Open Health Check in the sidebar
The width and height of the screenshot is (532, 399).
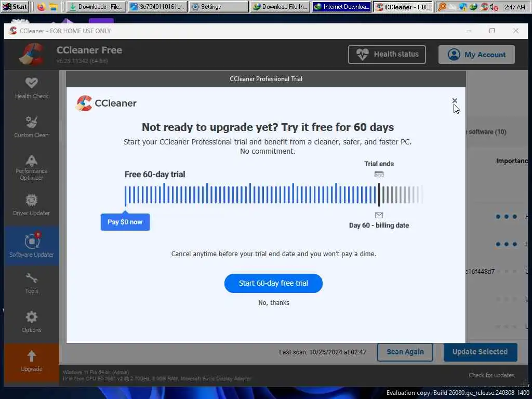click(32, 88)
